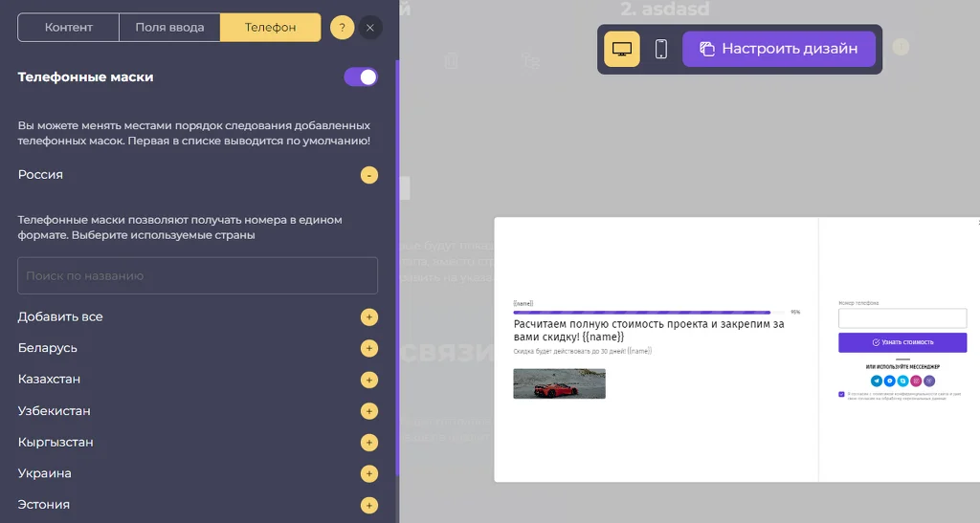Viewport: 980px width, 523px height.
Task: Toggle the Телефонные маски switch
Action: [361, 76]
